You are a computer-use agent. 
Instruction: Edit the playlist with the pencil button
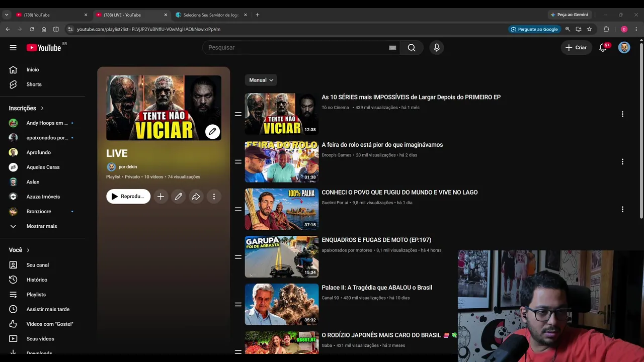tap(179, 197)
